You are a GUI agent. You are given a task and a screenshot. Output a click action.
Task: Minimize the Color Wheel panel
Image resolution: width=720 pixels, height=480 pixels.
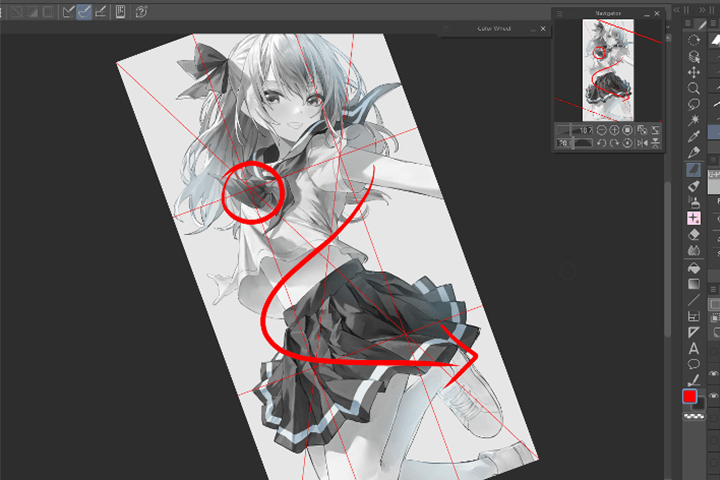(533, 29)
